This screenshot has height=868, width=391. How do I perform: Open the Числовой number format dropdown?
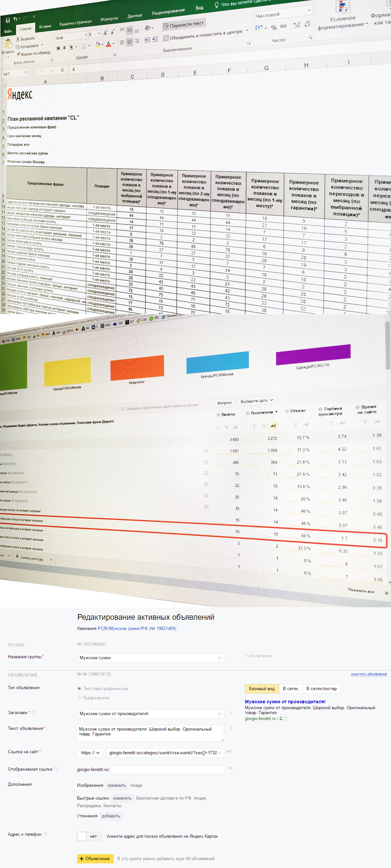coord(309,11)
